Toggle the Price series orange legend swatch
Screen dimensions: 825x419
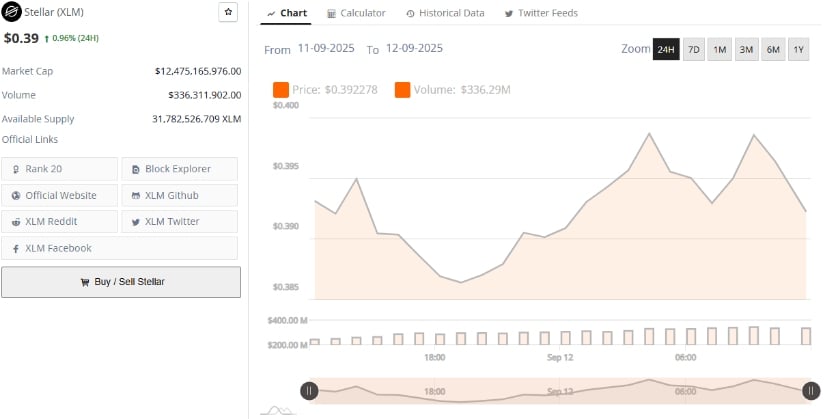[280, 89]
